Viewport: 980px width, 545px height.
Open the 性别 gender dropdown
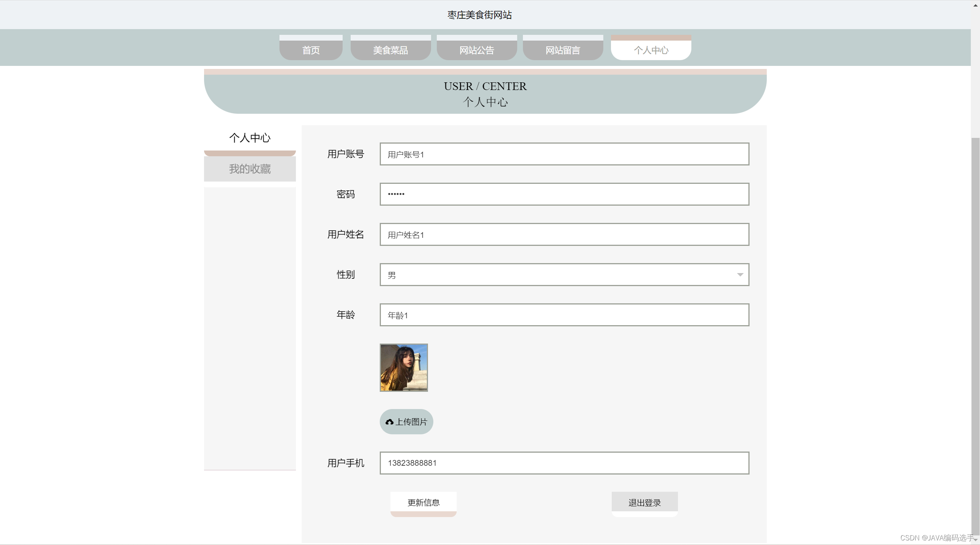coord(564,275)
